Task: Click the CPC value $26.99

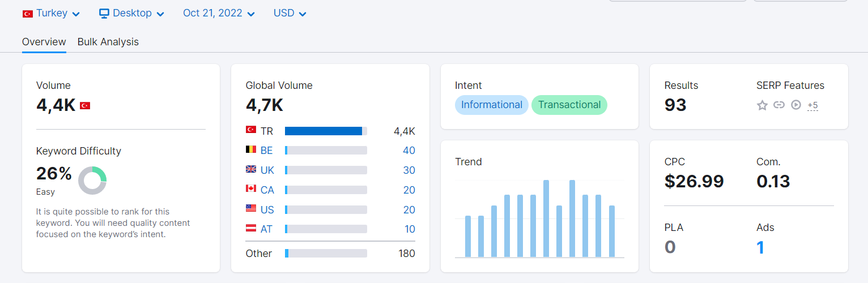Action: point(694,181)
